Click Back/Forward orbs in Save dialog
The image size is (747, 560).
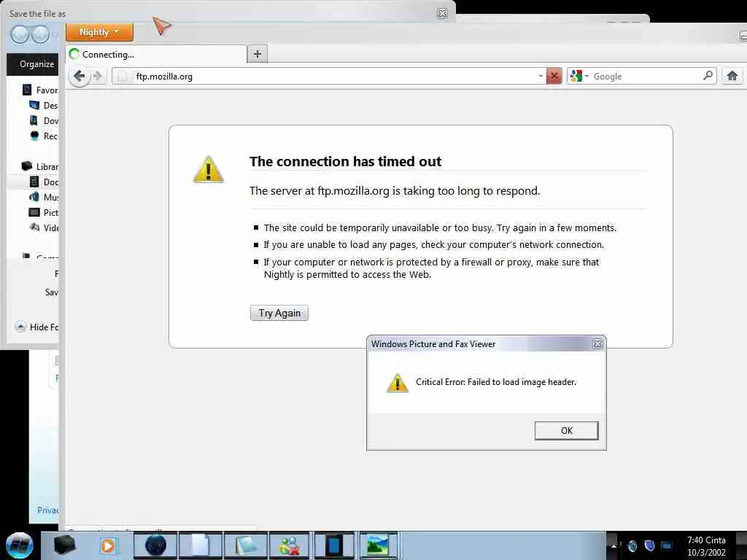click(x=30, y=34)
